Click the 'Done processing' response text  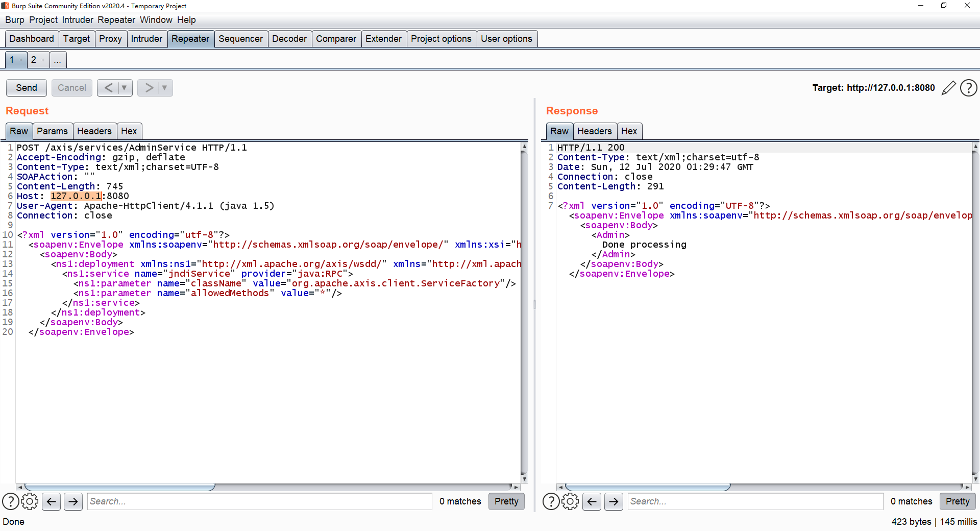pos(644,245)
